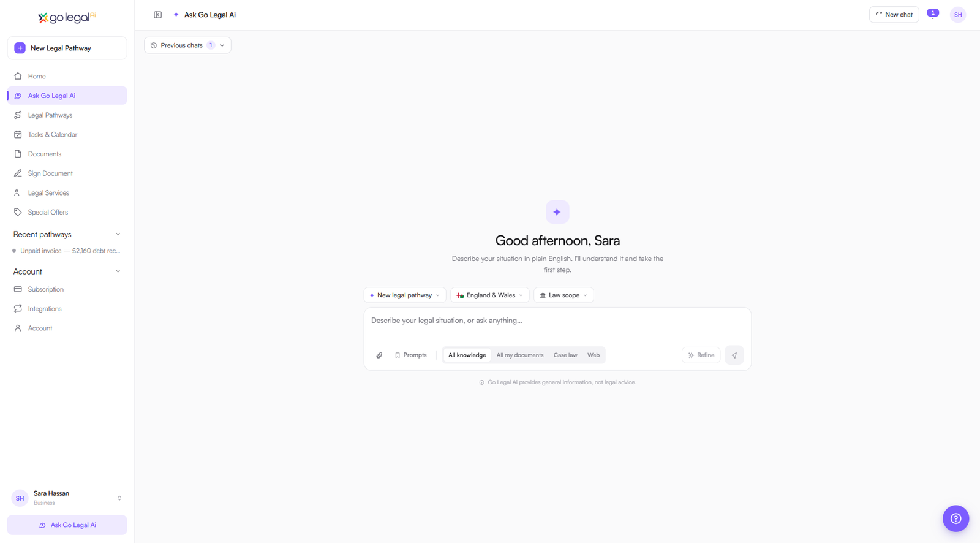Go to Home in sidebar
The height and width of the screenshot is (543, 980).
pyautogui.click(x=67, y=76)
